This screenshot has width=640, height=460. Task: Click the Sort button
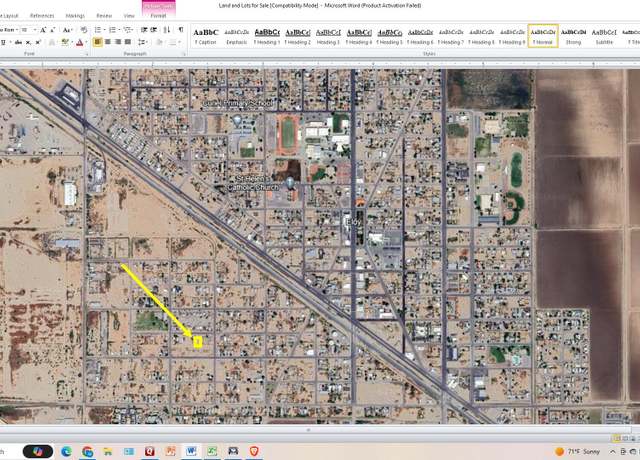click(x=167, y=30)
